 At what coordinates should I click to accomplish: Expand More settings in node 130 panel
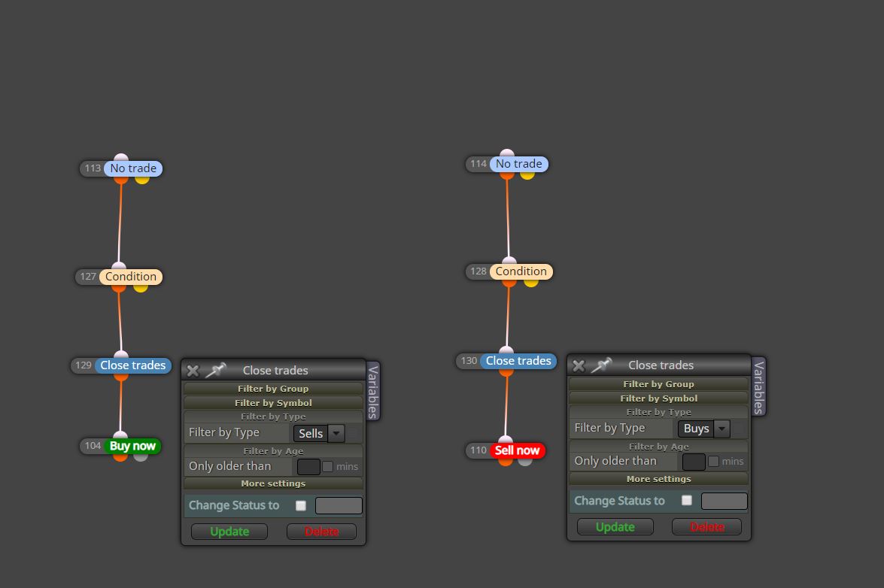coord(659,479)
